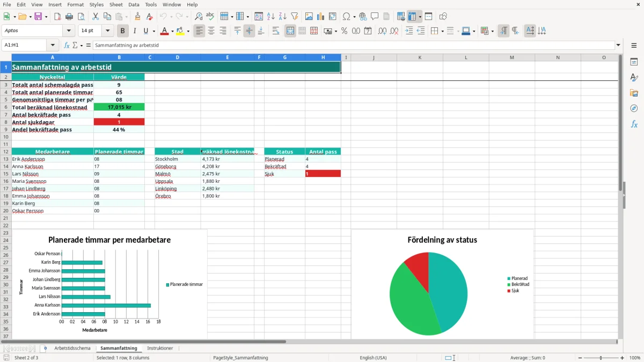644x362 pixels.
Task: Click the AutoFilter funnel icon
Action: tap(294, 17)
